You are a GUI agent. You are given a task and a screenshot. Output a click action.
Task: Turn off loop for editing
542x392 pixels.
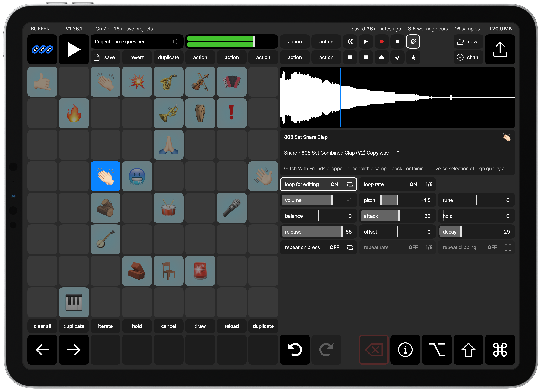319,184
